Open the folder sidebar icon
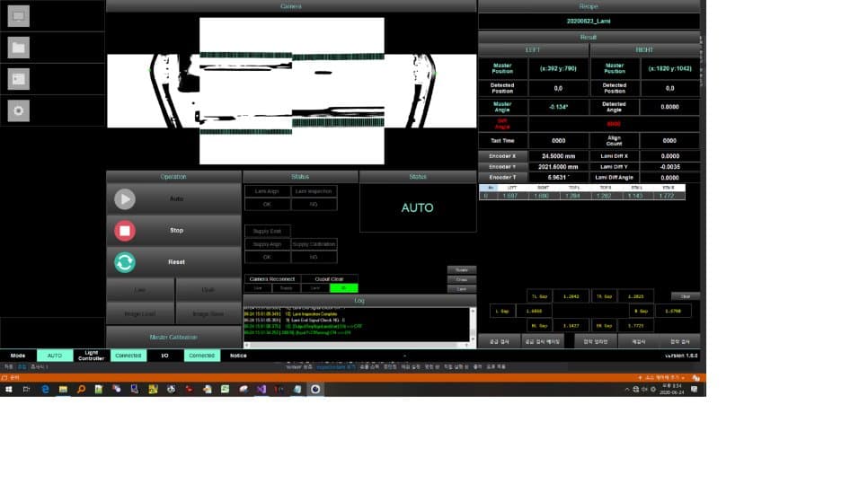Image resolution: width=868 pixels, height=484 pixels. pos(18,48)
